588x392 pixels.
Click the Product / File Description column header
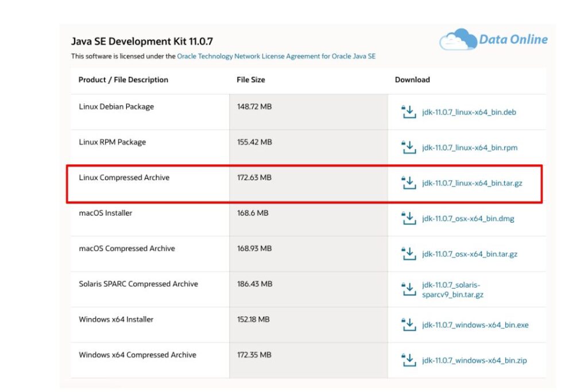coord(123,80)
